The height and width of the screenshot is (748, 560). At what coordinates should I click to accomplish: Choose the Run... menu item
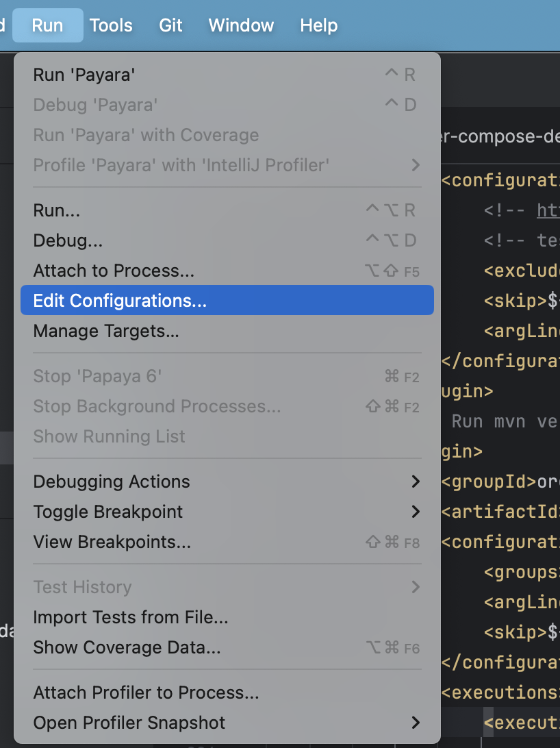(57, 210)
